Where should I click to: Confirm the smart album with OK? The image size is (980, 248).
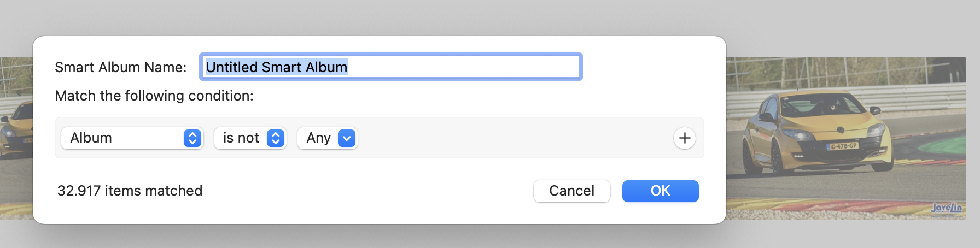(x=660, y=191)
